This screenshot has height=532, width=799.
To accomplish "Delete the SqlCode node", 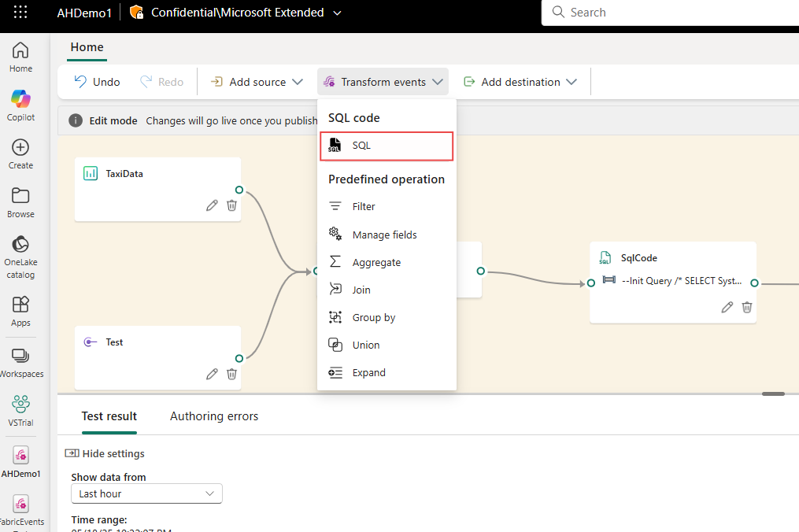I will point(747,307).
